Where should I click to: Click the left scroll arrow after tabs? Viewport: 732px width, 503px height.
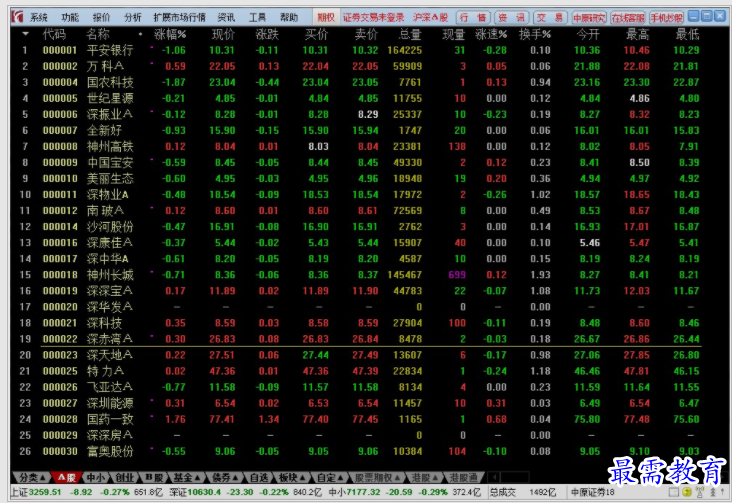[493, 477]
